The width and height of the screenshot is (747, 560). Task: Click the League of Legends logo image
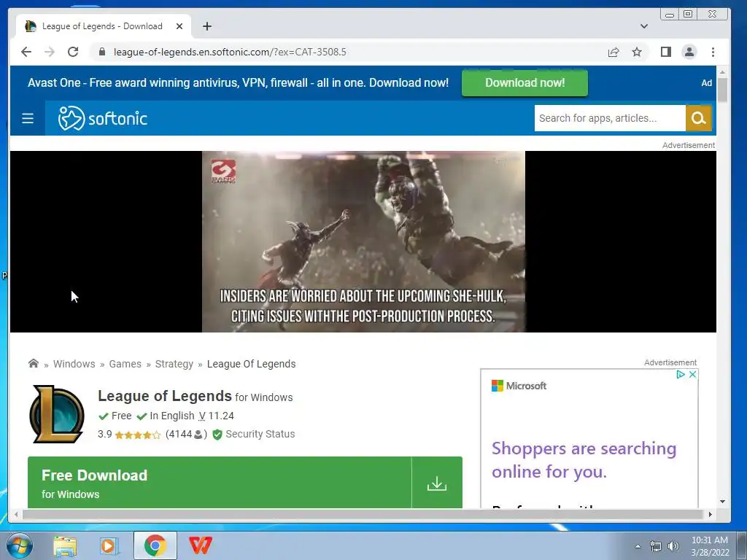tap(57, 414)
